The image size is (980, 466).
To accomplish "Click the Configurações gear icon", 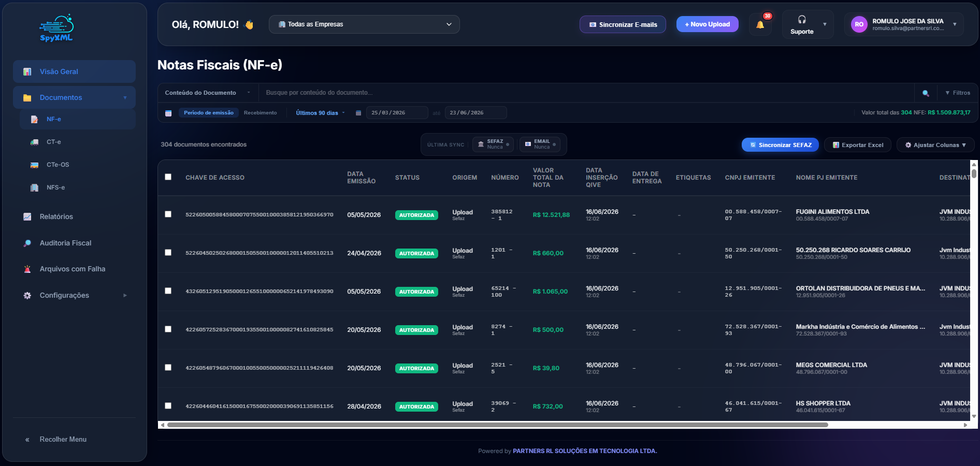I will click(27, 295).
